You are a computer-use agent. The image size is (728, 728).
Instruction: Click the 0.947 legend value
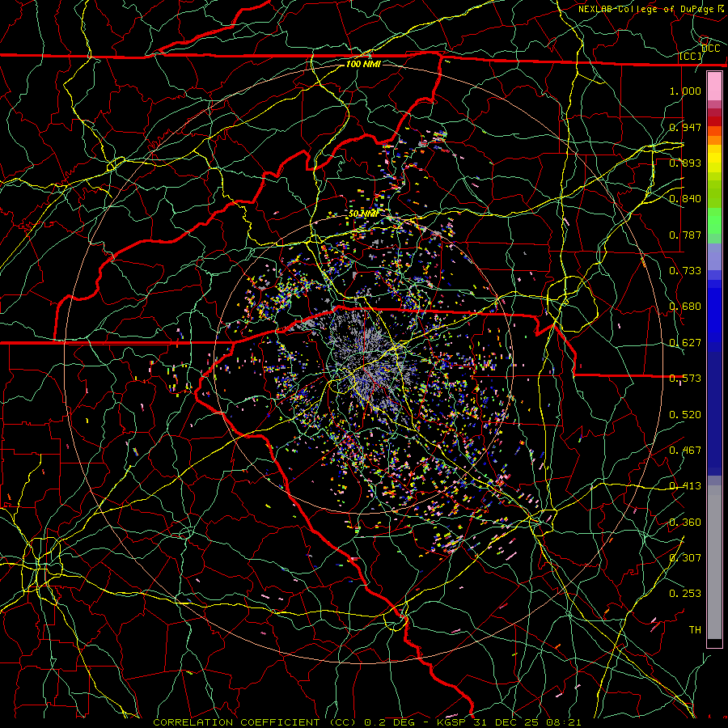[x=685, y=127]
